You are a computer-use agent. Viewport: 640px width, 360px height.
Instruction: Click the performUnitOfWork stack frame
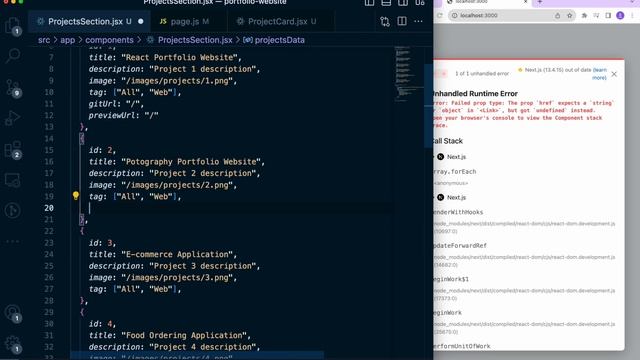[x=462, y=346]
